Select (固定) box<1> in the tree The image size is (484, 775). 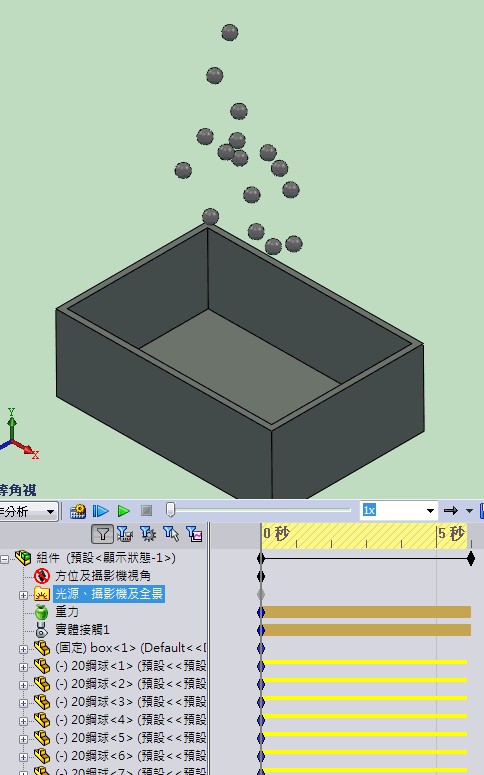[x=131, y=648]
